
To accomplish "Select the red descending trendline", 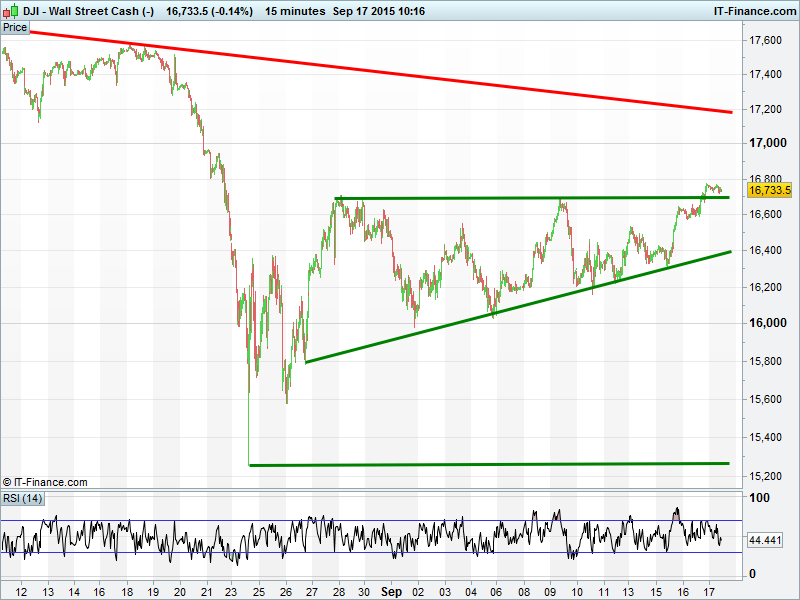I will point(400,74).
